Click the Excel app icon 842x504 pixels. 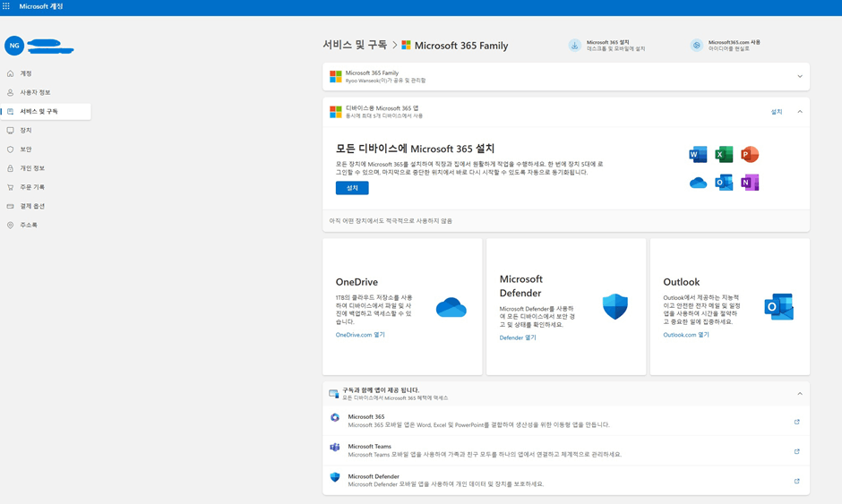coord(724,155)
